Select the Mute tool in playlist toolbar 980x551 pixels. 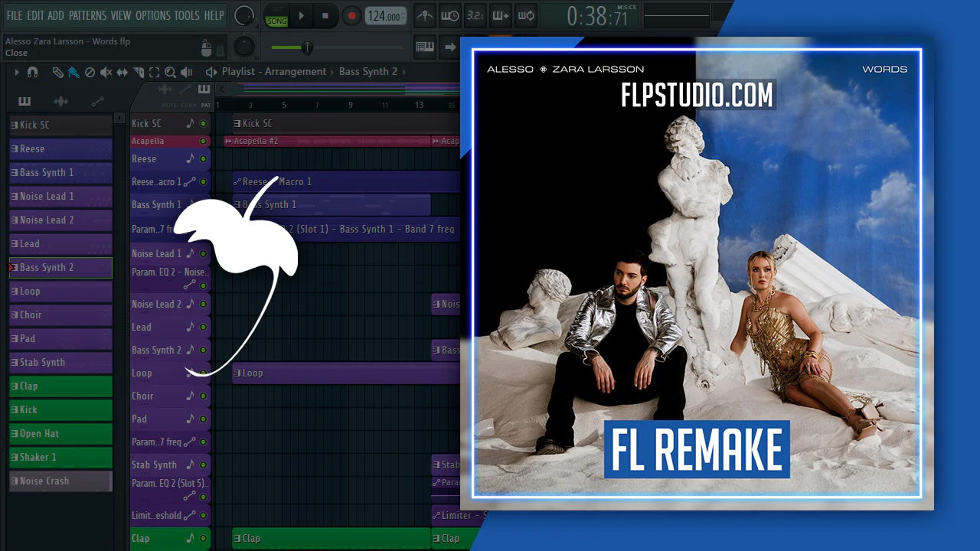pos(106,72)
